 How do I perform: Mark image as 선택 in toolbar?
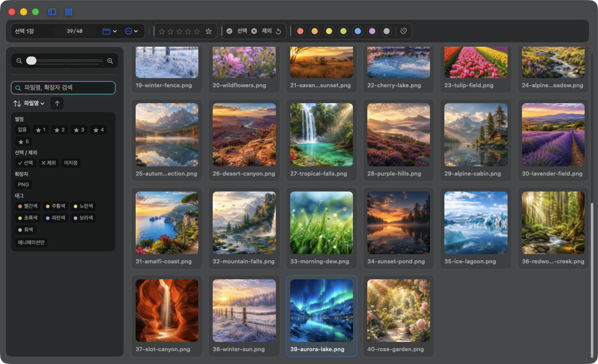(237, 31)
